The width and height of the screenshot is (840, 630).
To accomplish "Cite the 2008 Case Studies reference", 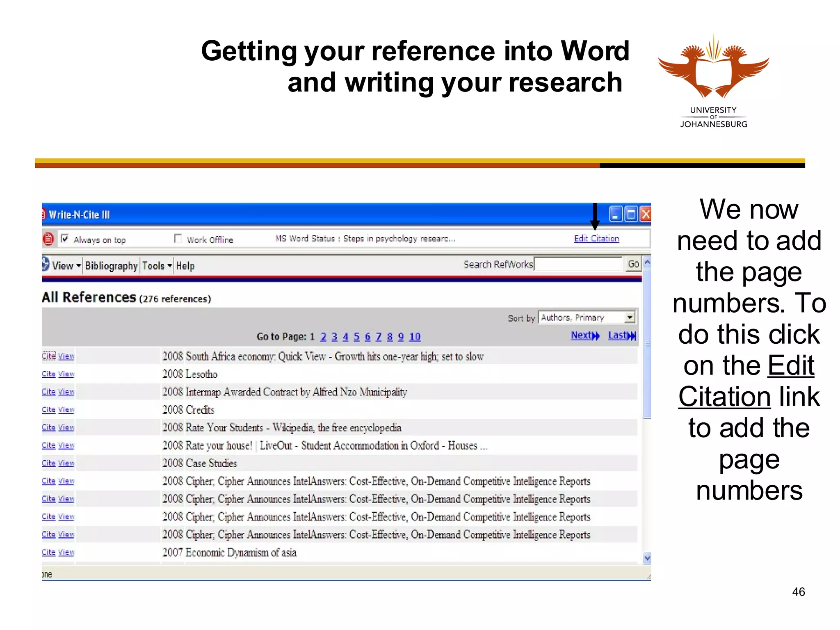I will pos(49,463).
